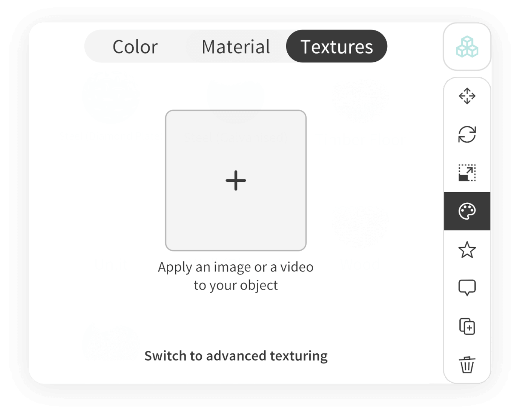Select the Rotate circular arrows tool

pyautogui.click(x=467, y=134)
